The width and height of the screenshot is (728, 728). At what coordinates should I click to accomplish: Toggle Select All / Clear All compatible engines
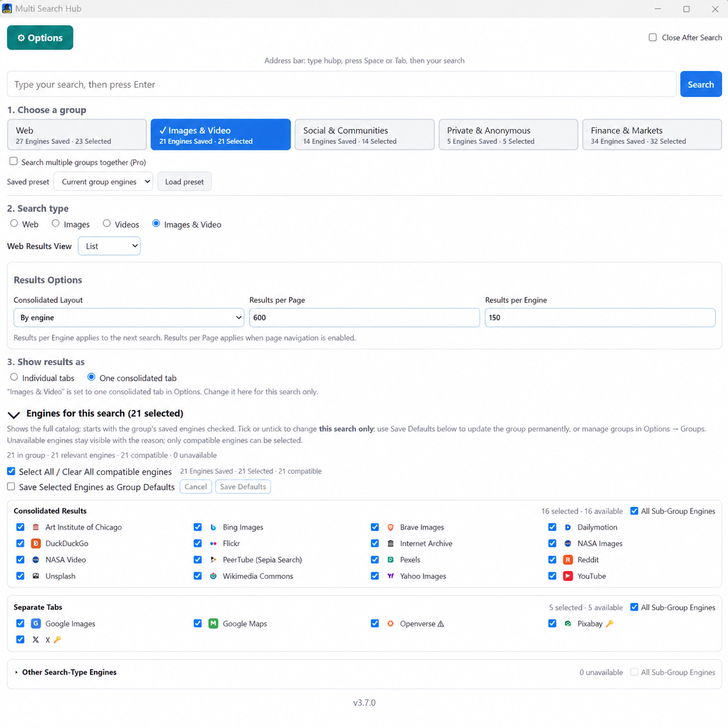coord(11,471)
